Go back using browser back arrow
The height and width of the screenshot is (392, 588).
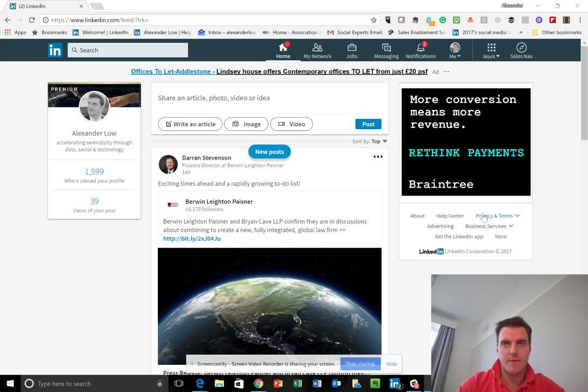[x=8, y=20]
